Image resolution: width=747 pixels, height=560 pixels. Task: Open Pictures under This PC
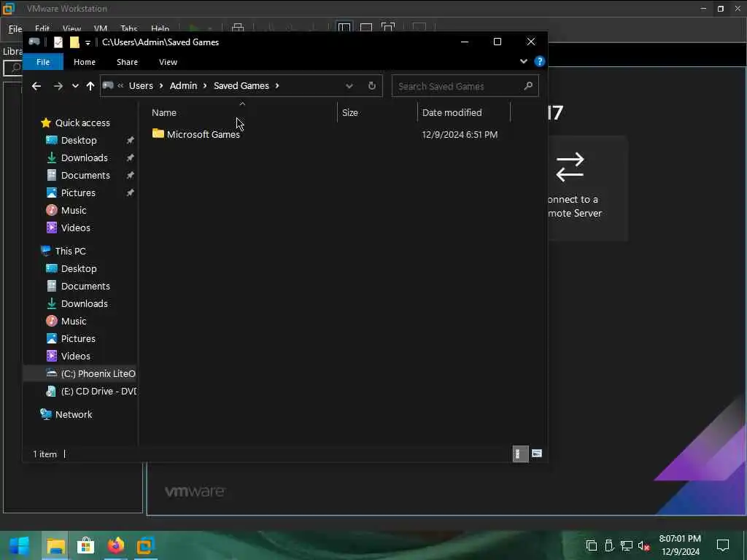tap(77, 338)
